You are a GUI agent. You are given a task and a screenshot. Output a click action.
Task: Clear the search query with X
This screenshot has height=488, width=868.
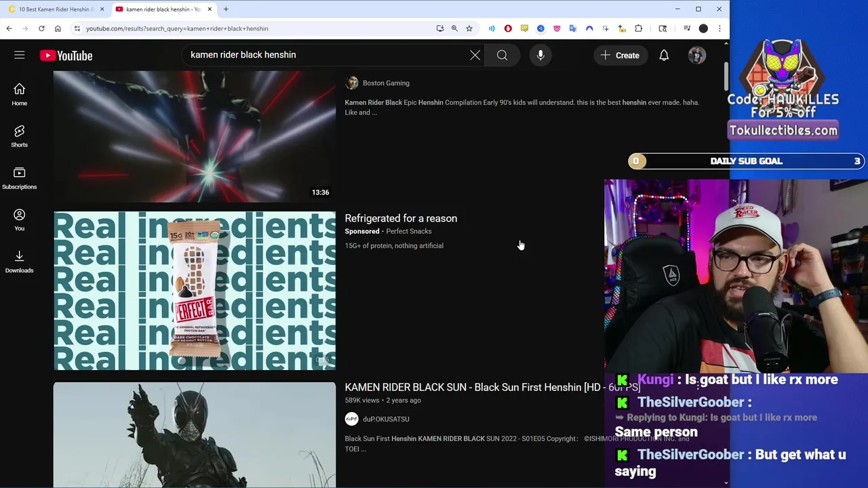475,55
